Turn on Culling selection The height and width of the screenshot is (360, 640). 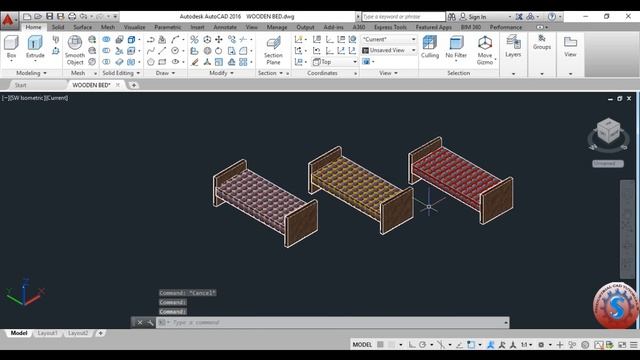430,46
